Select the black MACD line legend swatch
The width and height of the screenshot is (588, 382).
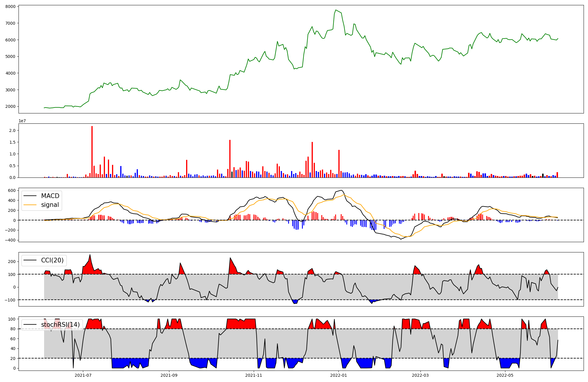tap(30, 196)
